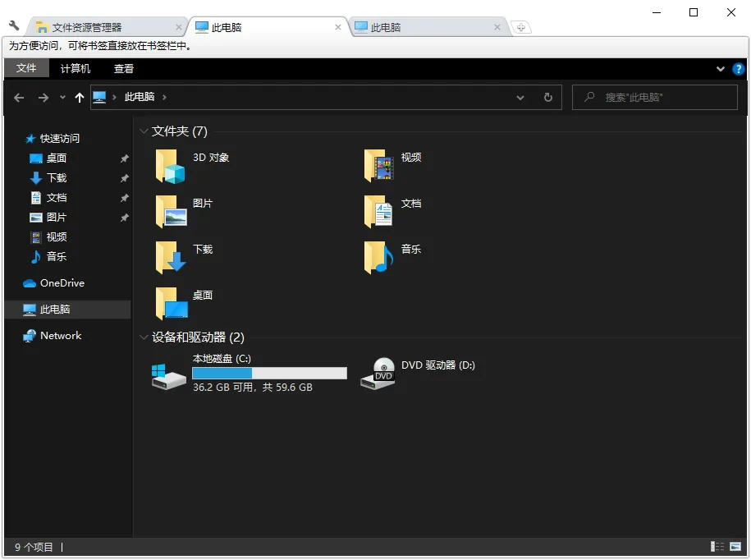Image resolution: width=751 pixels, height=560 pixels.
Task: Click the C: drive capacity bar
Action: pos(269,373)
